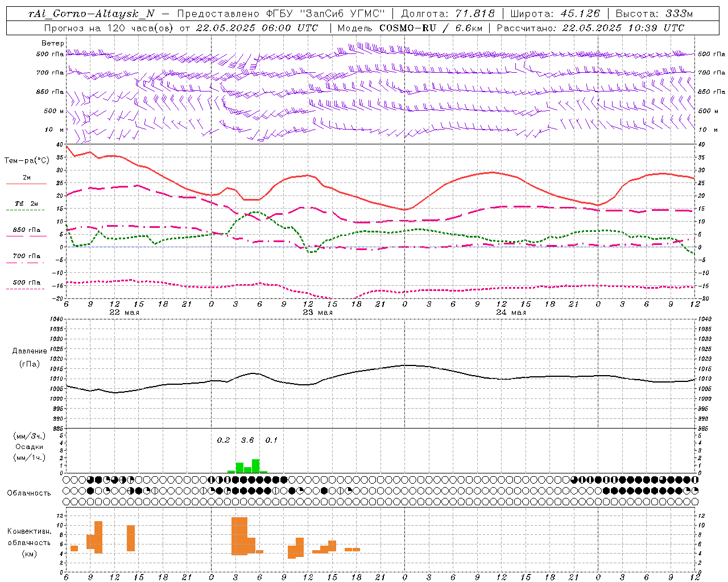Click the 850 гПа temperature legend entry
Viewport: 728px width, 582px height.
26,230
